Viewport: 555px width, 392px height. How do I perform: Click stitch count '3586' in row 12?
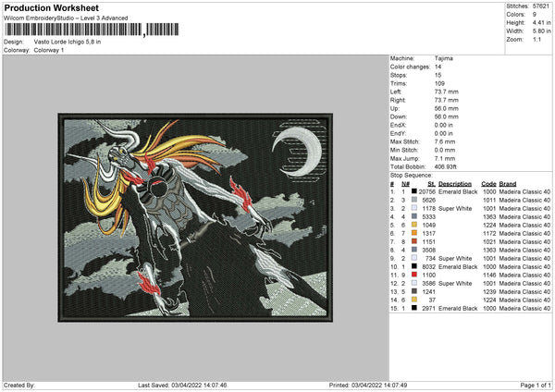point(428,284)
